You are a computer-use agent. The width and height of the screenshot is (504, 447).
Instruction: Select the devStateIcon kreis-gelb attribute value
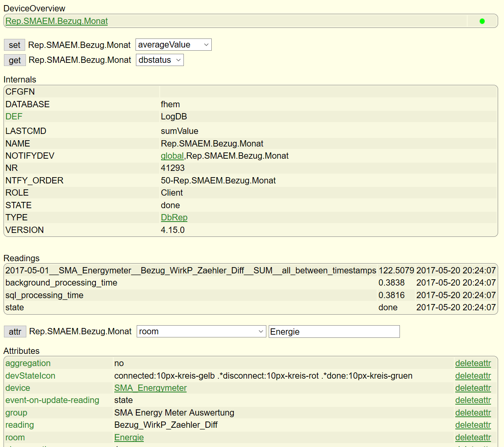pos(263,376)
